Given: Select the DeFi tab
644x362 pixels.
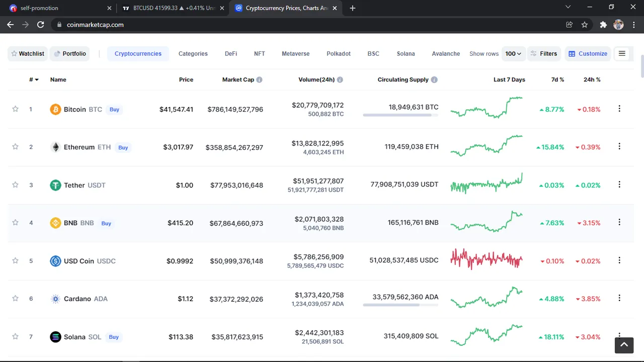Looking at the screenshot, I should tap(231, 54).
